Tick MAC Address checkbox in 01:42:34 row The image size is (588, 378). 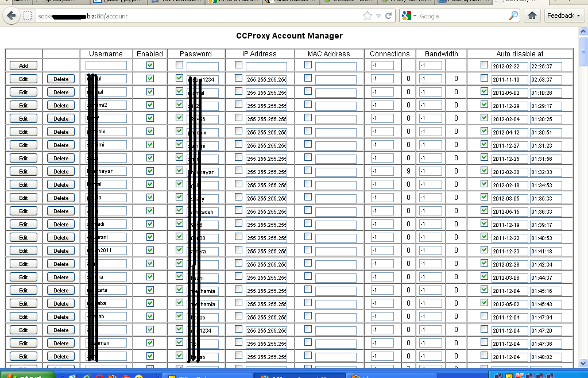(308, 263)
